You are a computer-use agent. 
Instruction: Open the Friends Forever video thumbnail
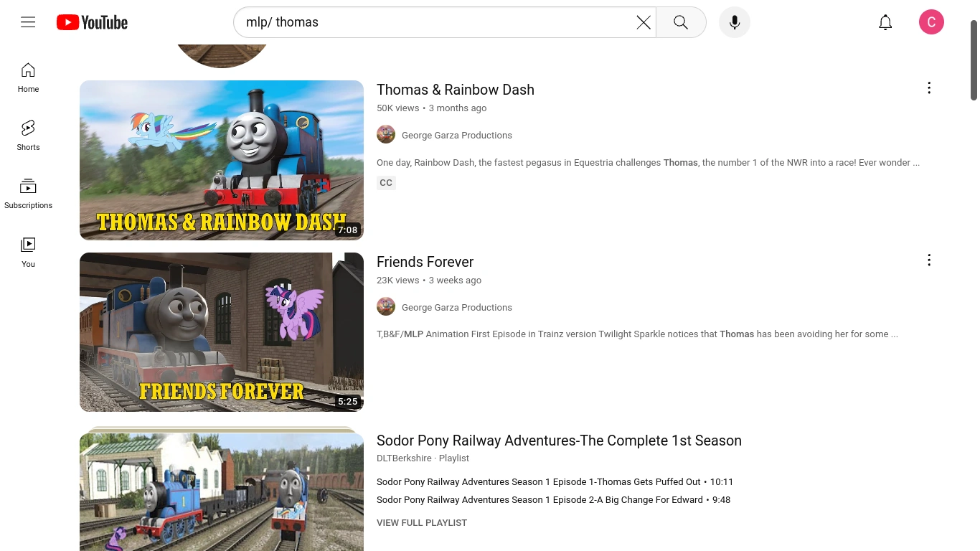[x=222, y=332]
